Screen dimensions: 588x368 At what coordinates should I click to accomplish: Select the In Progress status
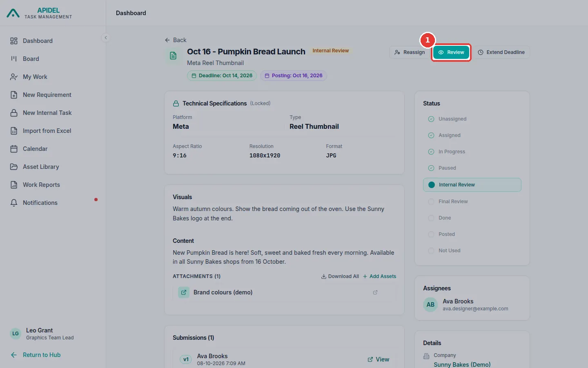coord(472,152)
